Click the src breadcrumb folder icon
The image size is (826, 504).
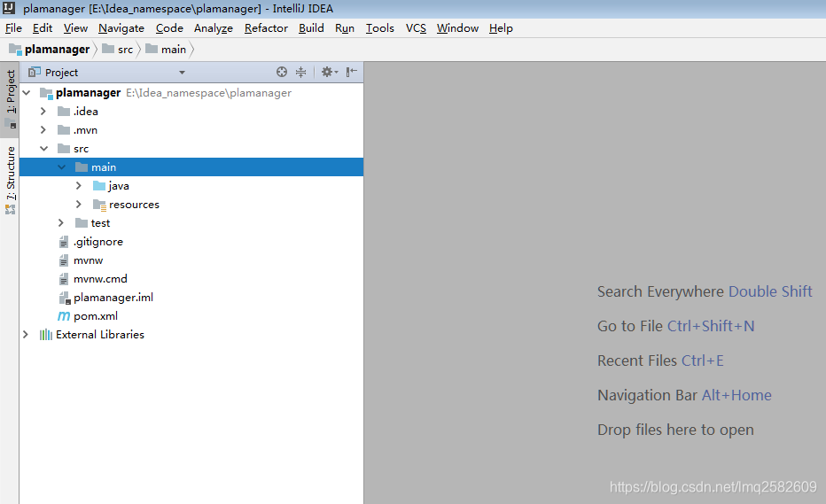tap(108, 49)
